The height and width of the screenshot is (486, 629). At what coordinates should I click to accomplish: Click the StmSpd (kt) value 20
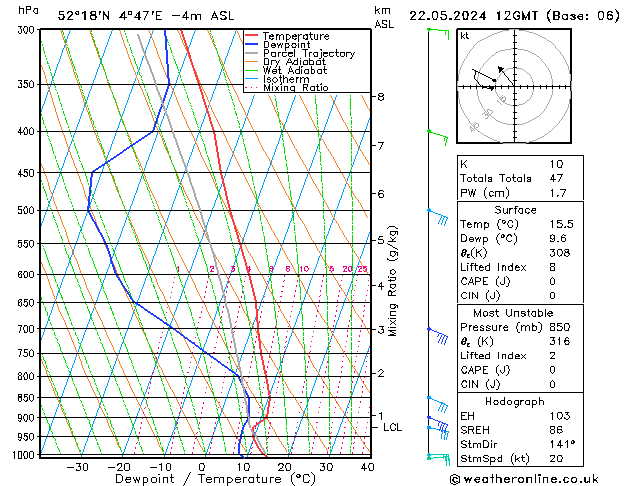pos(556,458)
